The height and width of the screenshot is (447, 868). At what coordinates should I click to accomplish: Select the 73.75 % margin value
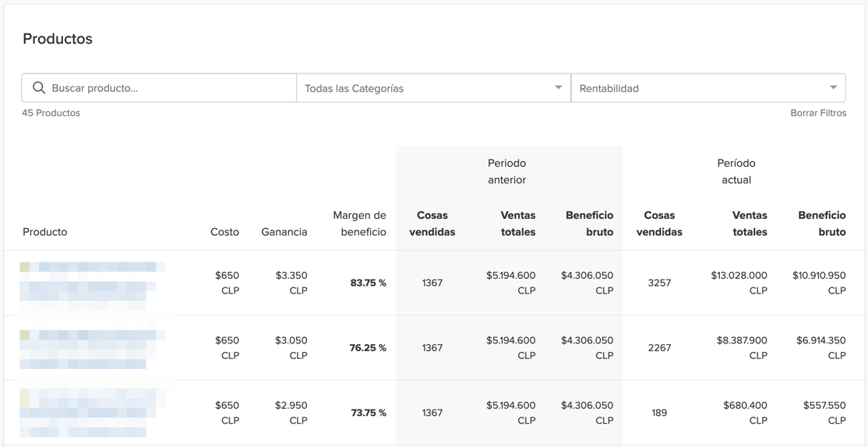[368, 413]
